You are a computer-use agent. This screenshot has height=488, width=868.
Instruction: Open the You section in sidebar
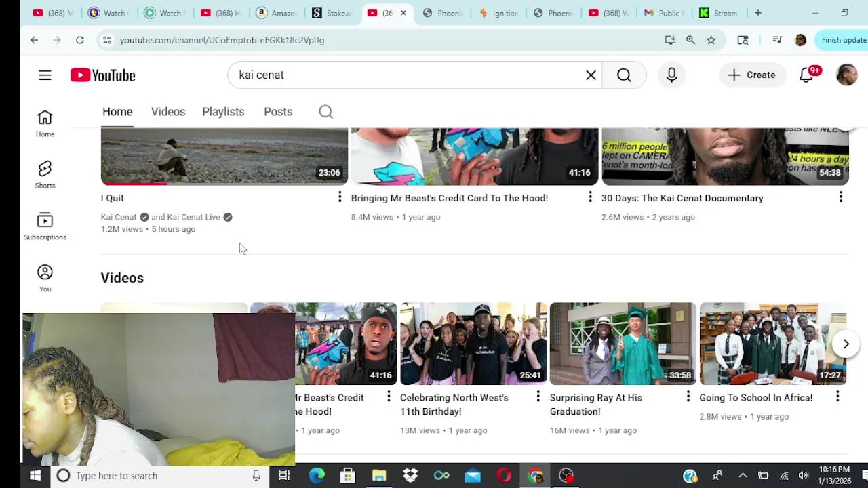[x=45, y=279]
